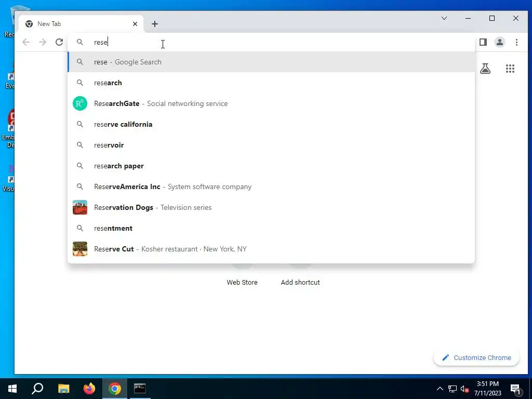Open the Chrome profile avatar

coord(500,42)
